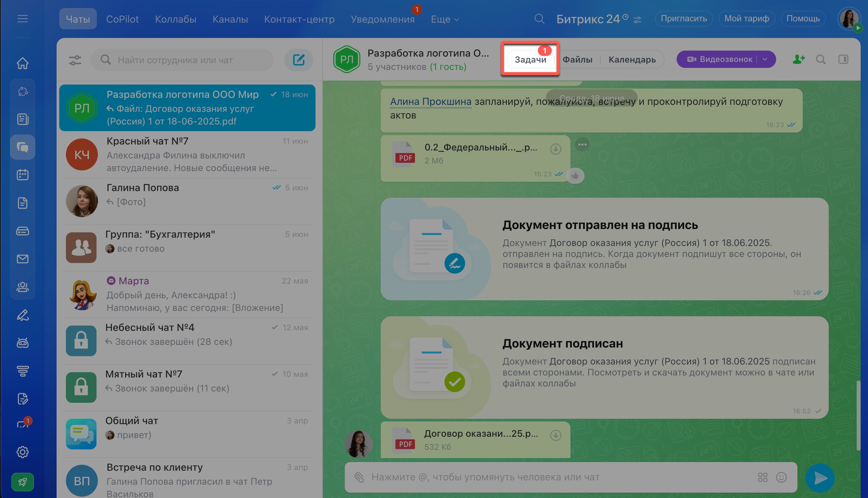Open the documents icon in the sidebar
The width and height of the screenshot is (868, 498).
[23, 203]
